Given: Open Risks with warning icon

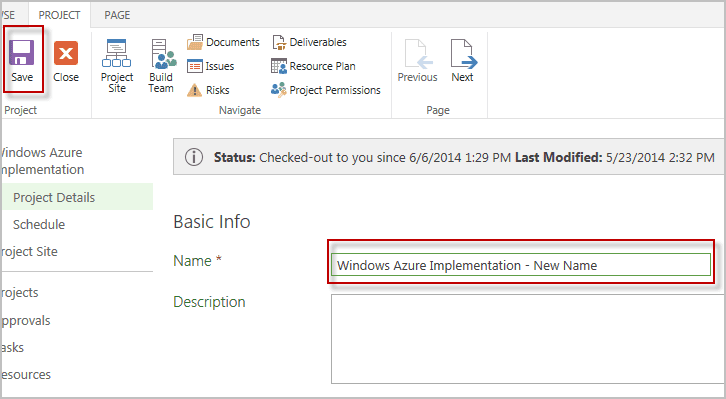Looking at the screenshot, I should (208, 90).
